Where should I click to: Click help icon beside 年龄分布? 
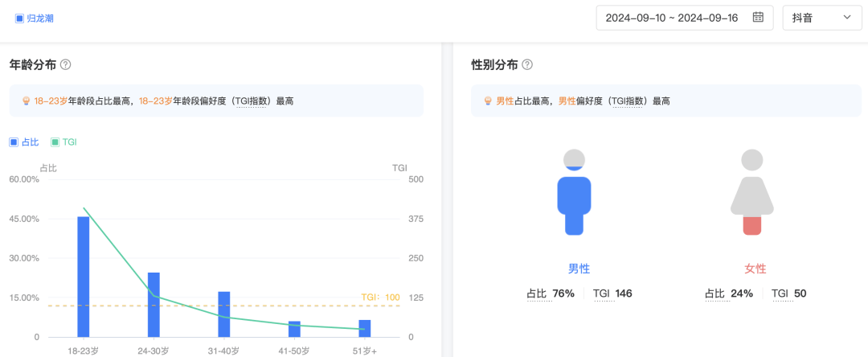pos(66,65)
